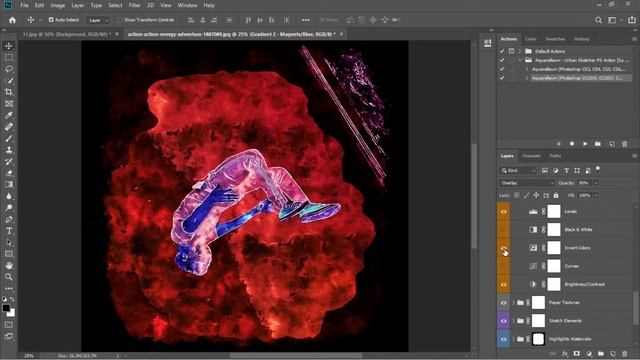Select the Dodge tool
The height and width of the screenshot is (360, 640).
[9, 207]
